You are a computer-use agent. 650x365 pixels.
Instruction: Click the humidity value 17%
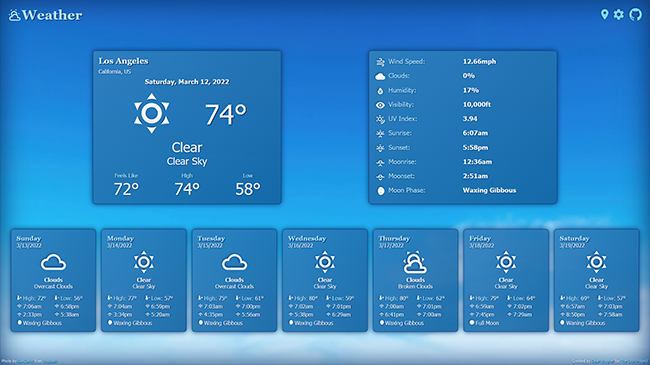(x=471, y=90)
